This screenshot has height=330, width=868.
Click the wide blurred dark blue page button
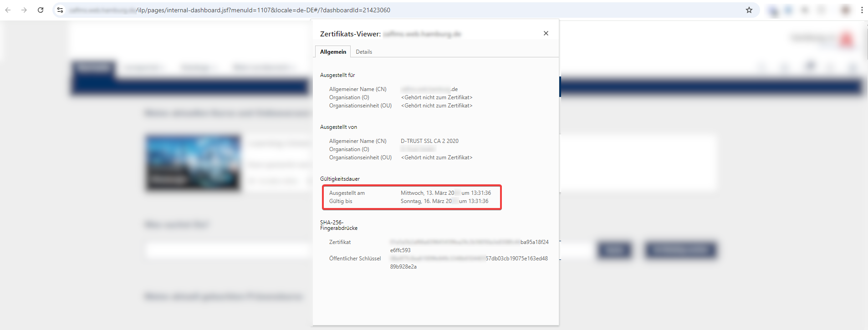click(x=680, y=250)
